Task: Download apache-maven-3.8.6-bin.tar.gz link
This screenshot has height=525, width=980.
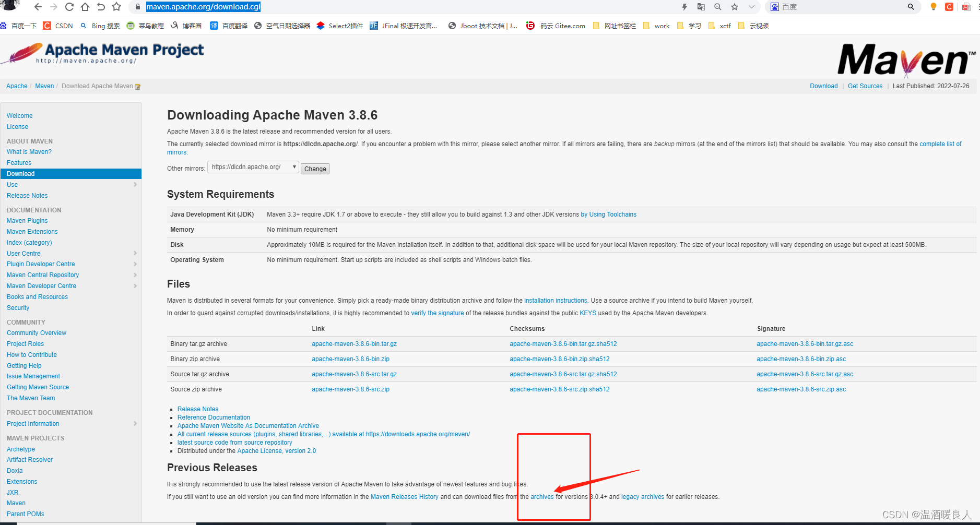Action: coord(354,344)
